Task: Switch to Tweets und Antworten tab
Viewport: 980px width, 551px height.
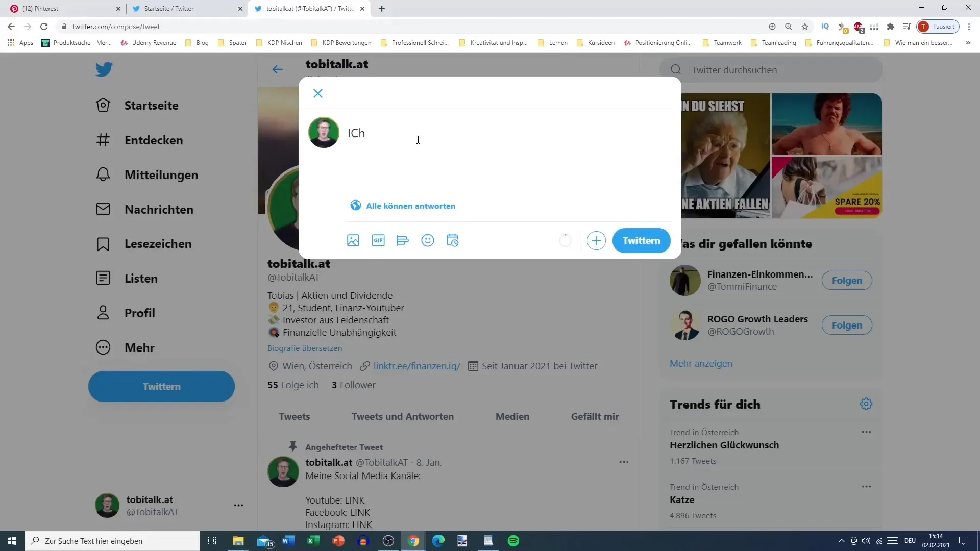Action: point(403,417)
